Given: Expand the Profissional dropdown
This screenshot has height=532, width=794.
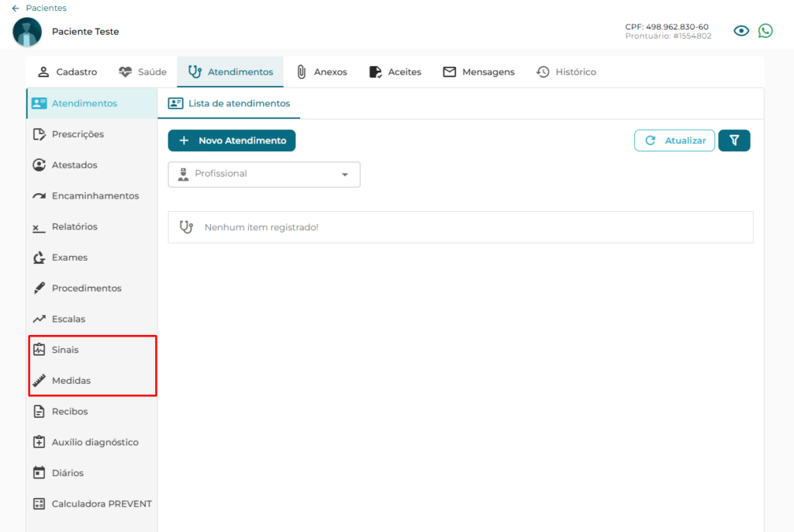Looking at the screenshot, I should coord(264,174).
